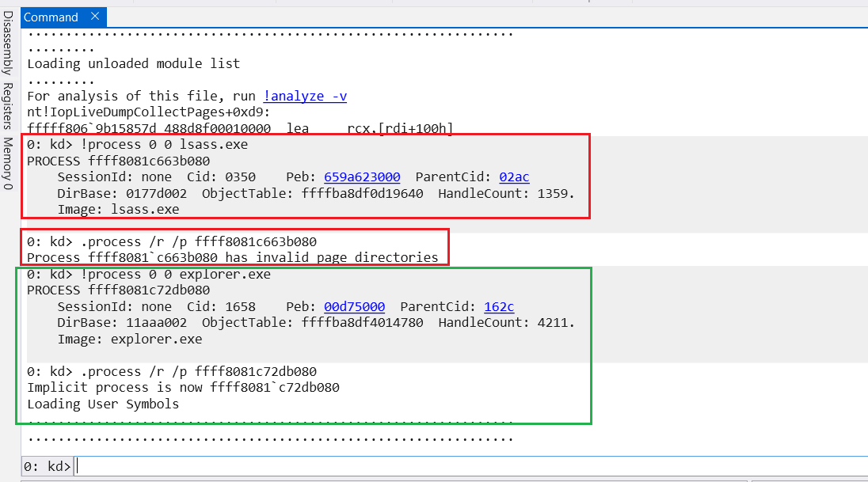This screenshot has height=482, width=868.
Task: Run the !analyze -v link
Action: 305,96
